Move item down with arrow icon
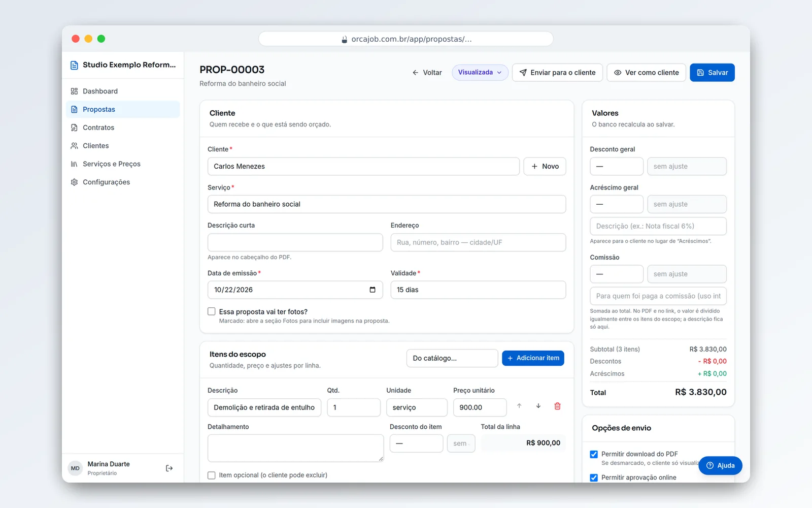Viewport: 812px width, 508px height. (538, 406)
